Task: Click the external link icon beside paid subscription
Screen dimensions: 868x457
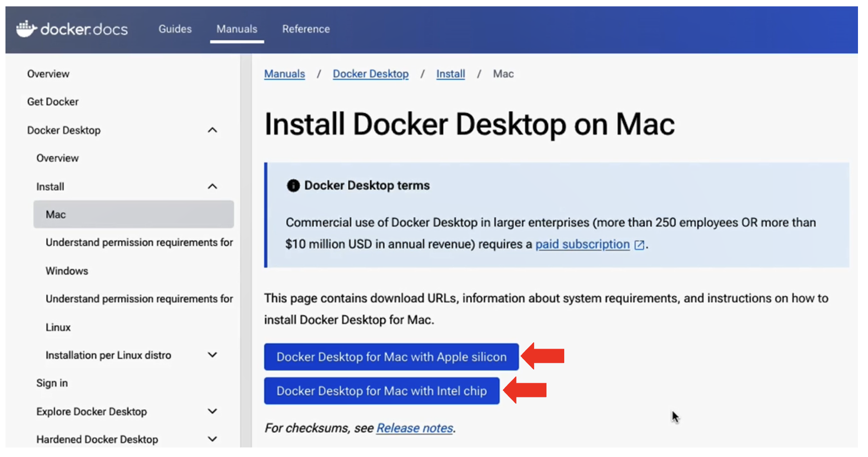Action: point(639,244)
